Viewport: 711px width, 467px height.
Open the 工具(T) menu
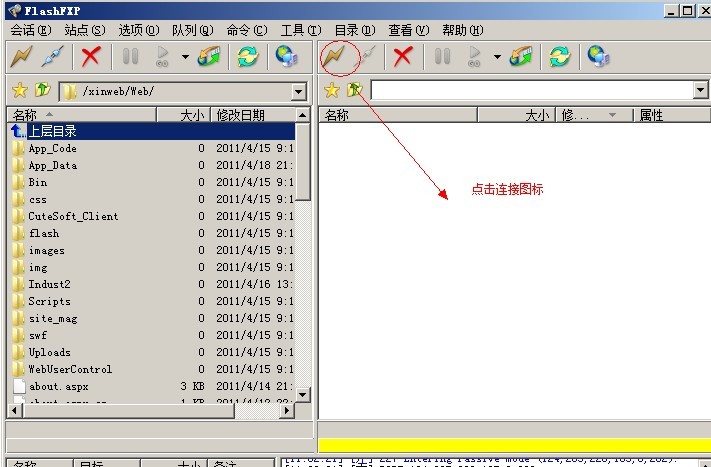pos(301,30)
